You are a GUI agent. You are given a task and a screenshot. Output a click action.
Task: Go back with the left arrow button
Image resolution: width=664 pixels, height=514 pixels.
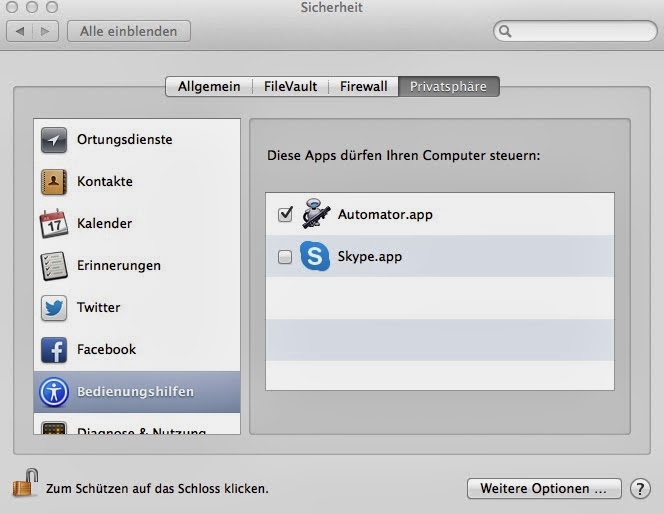19,31
